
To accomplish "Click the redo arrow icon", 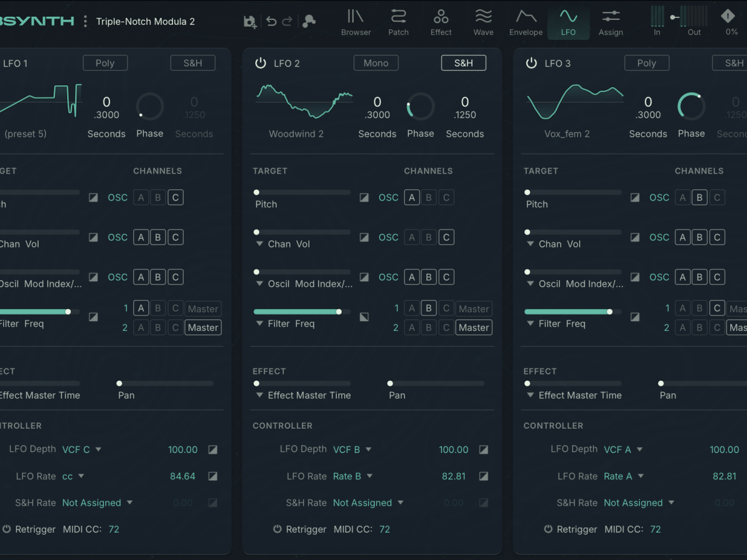I will (287, 21).
